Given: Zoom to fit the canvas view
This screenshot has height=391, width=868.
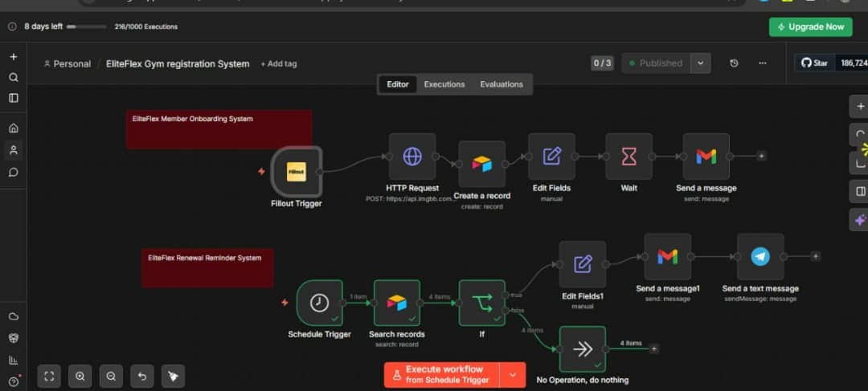Looking at the screenshot, I should [49, 376].
